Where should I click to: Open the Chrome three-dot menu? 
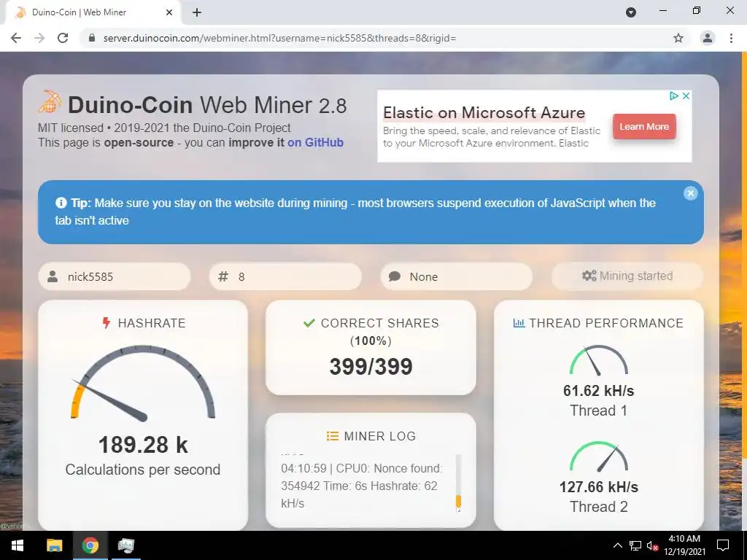[731, 38]
